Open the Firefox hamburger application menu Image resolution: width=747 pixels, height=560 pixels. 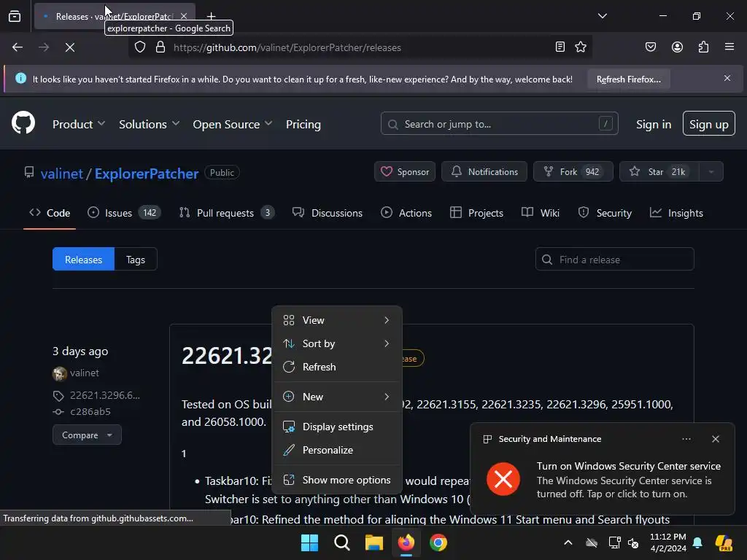pyautogui.click(x=729, y=47)
